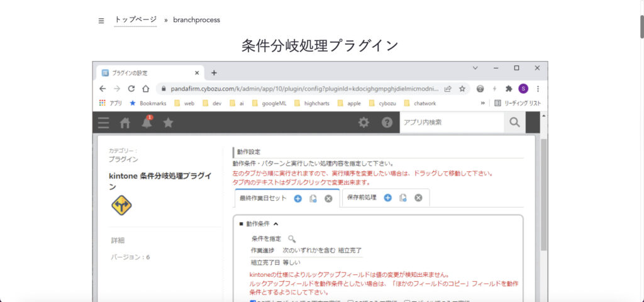Click the kintone page vertical scrollbar thumb
This screenshot has height=302, width=644.
[544, 195]
